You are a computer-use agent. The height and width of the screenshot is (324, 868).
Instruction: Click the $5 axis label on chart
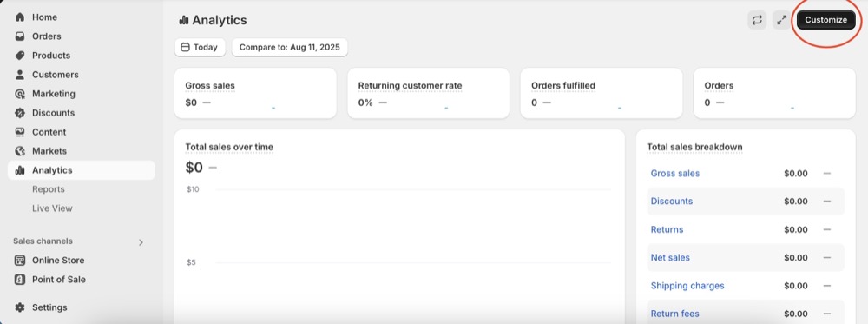coord(191,262)
